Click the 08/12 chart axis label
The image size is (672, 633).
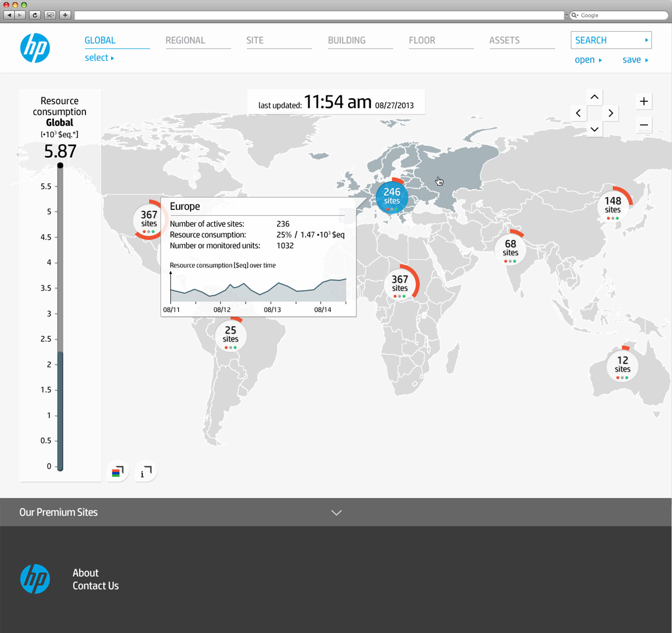tap(222, 310)
